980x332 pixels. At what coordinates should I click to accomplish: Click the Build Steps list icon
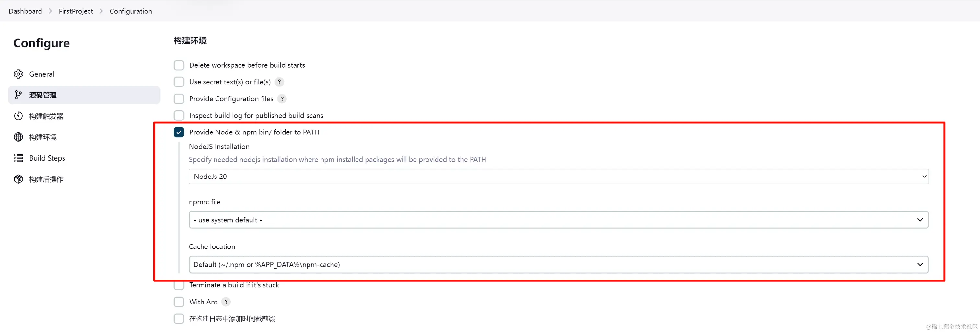18,158
